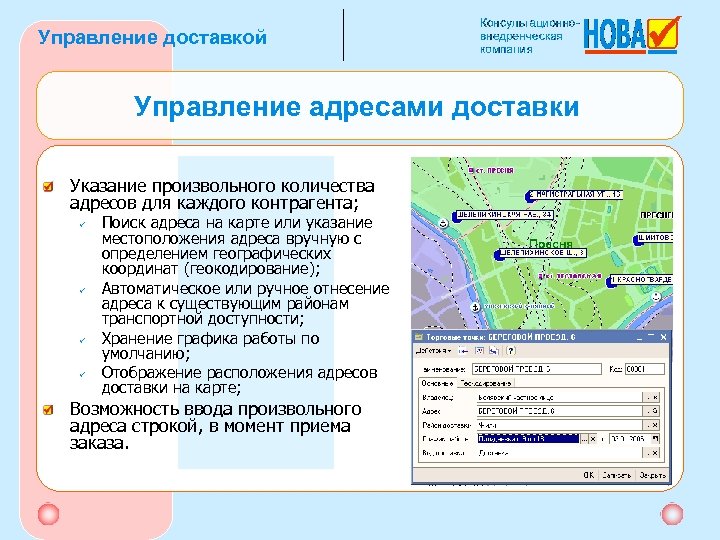720x540 pixels.
Task: Select map marker ШЕЛЕПИХИНСКОЕ Ш., 3
Action: 540,253
